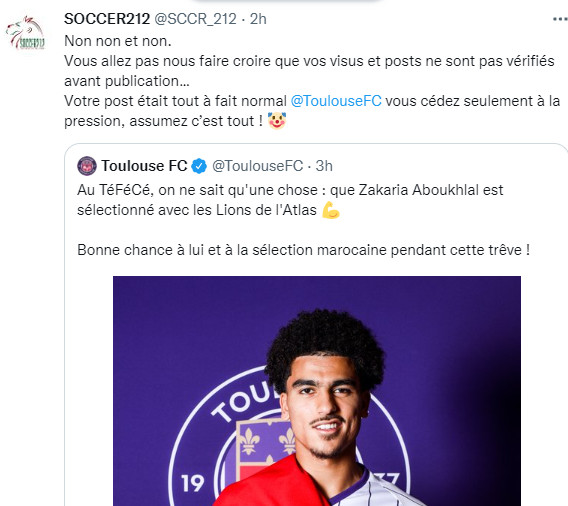Click the blue verified badge next to Toulouse FC

pyautogui.click(x=199, y=166)
